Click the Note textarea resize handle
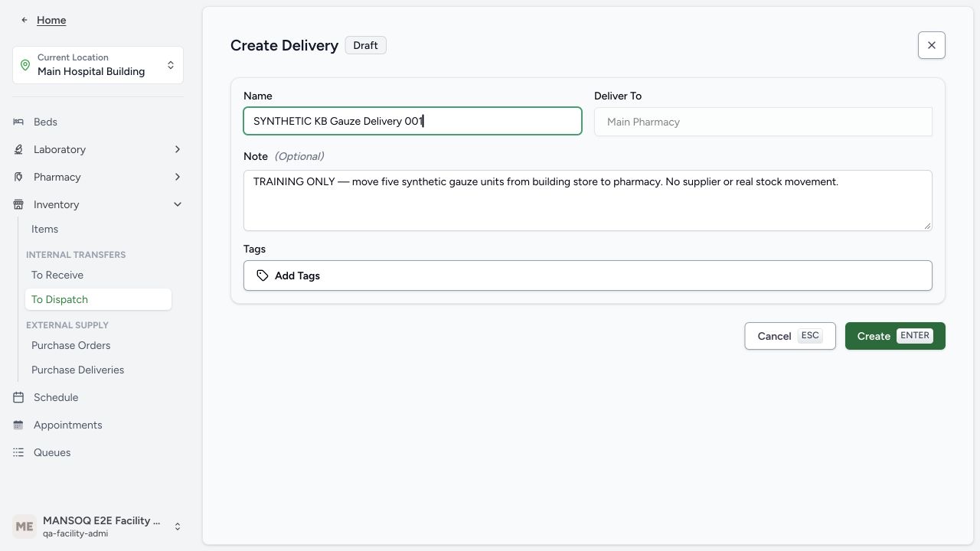The width and height of the screenshot is (980, 551). (927, 225)
